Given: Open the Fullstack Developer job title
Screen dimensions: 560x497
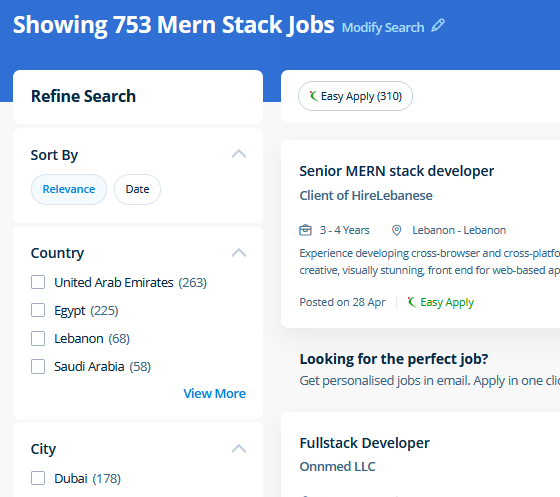Looking at the screenshot, I should [365, 443].
